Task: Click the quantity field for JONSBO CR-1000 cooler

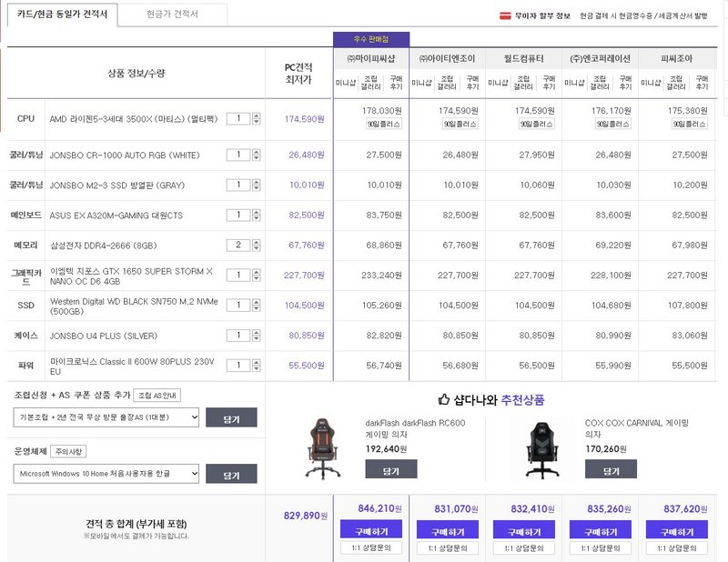Action: (238, 155)
